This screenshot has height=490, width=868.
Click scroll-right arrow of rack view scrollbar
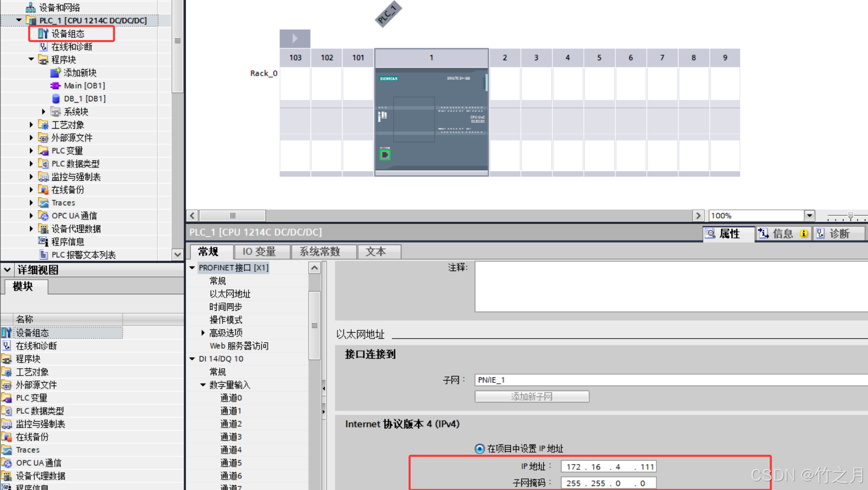click(698, 215)
